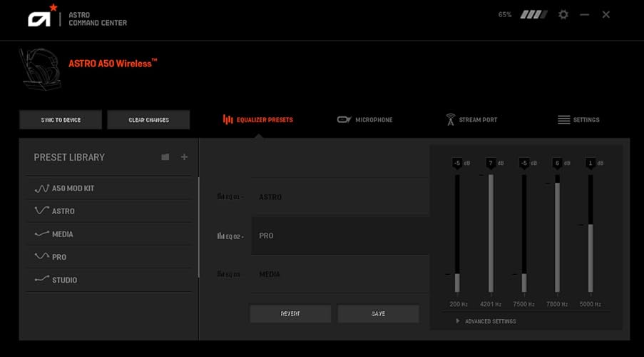This screenshot has height=357, width=644.
Task: Open the settings gear icon
Action: coord(563,15)
